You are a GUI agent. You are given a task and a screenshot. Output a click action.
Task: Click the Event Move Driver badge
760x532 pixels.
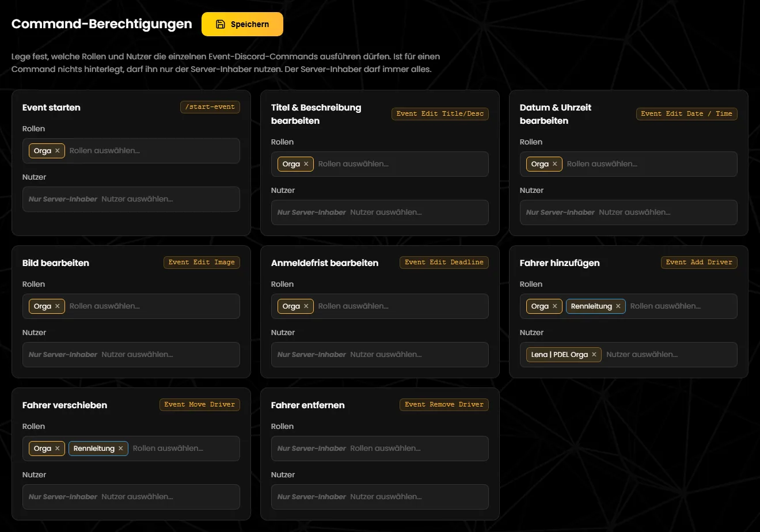tap(200, 405)
